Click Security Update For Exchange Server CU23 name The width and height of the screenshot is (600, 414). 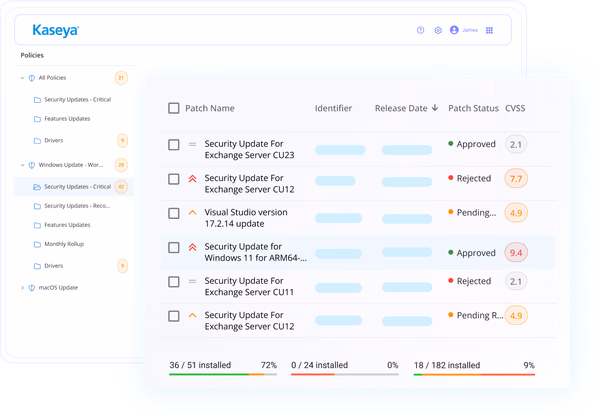click(249, 150)
